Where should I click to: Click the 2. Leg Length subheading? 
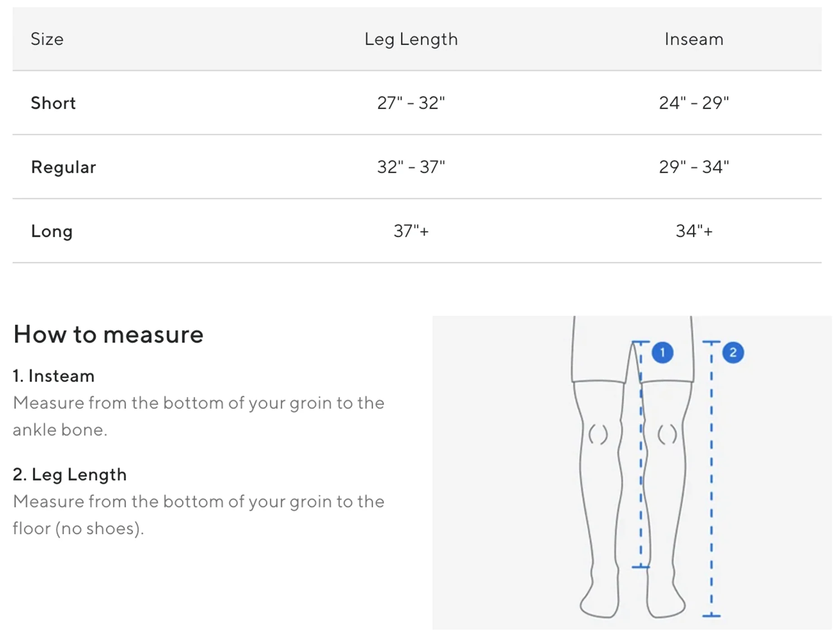point(70,475)
